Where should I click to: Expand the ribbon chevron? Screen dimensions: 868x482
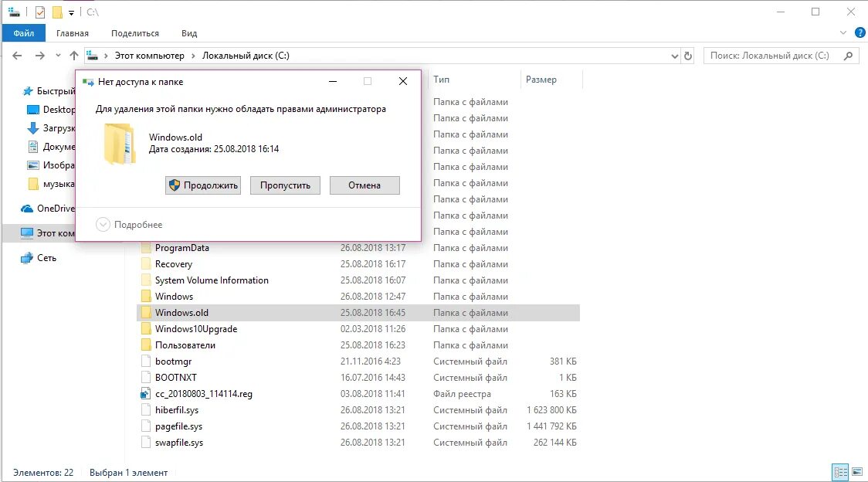[843, 32]
